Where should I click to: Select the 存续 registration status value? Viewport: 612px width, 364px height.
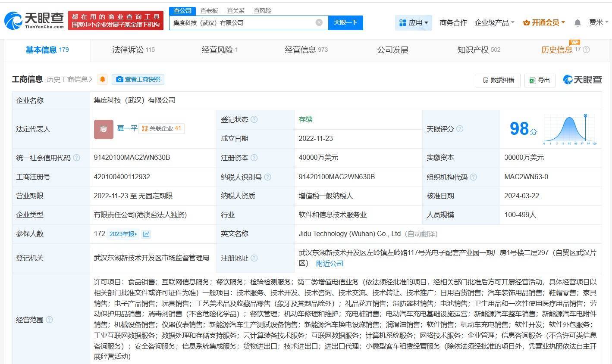pyautogui.click(x=305, y=119)
